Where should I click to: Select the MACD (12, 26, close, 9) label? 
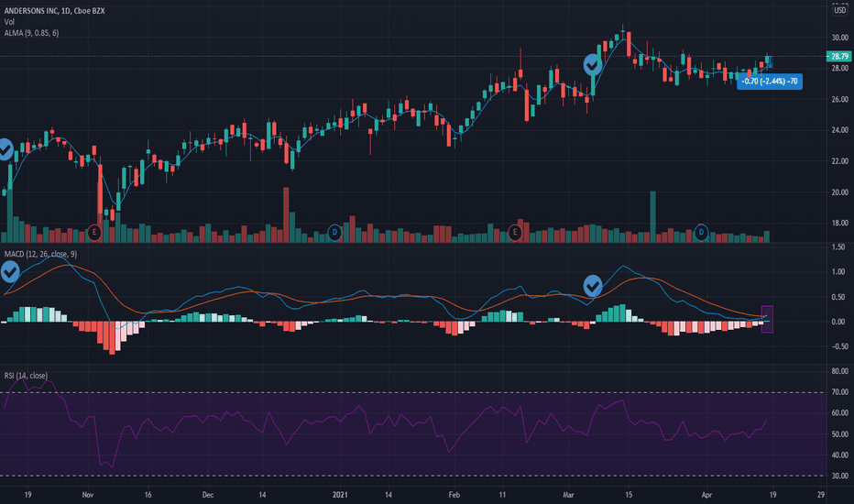[40, 255]
